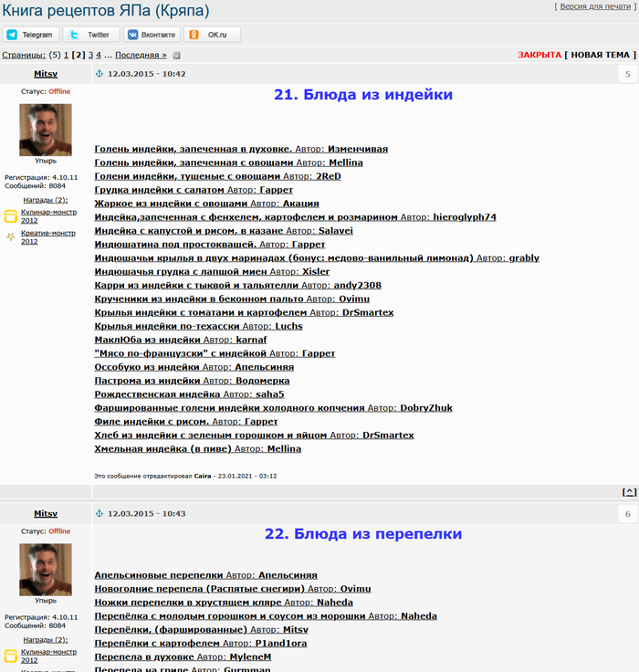The image size is (639, 672).
Task: Share the thread via Telegram
Action: pos(32,35)
